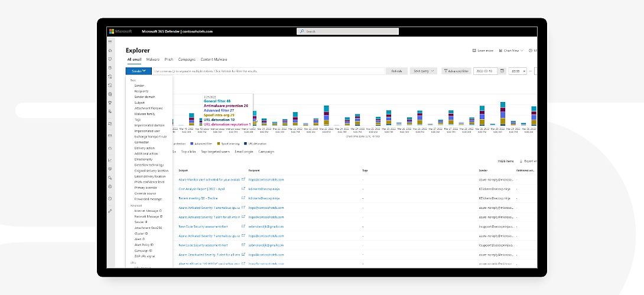
Task: Switch to the Phish tab
Action: pos(168,60)
